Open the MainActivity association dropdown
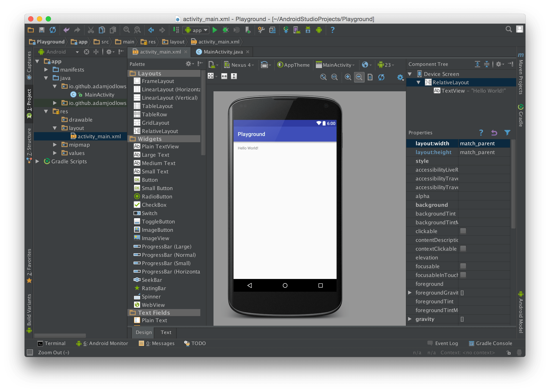550x392 pixels. pos(335,65)
